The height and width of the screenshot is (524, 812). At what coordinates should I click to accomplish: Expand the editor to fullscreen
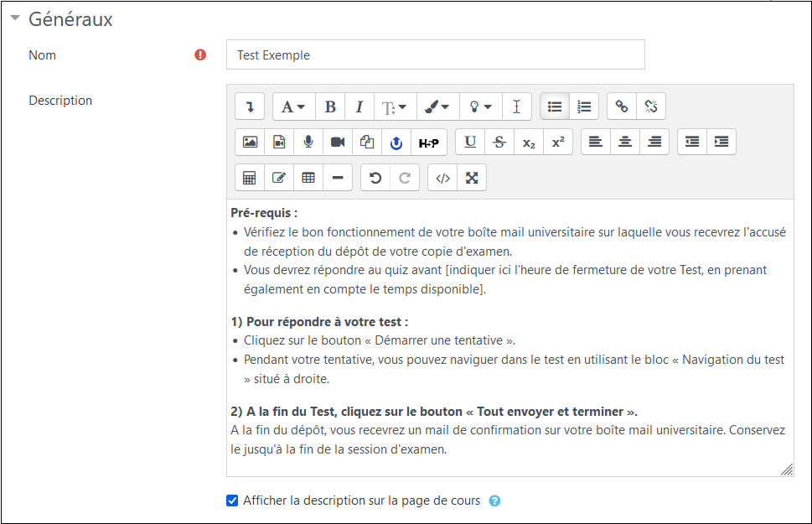click(470, 177)
